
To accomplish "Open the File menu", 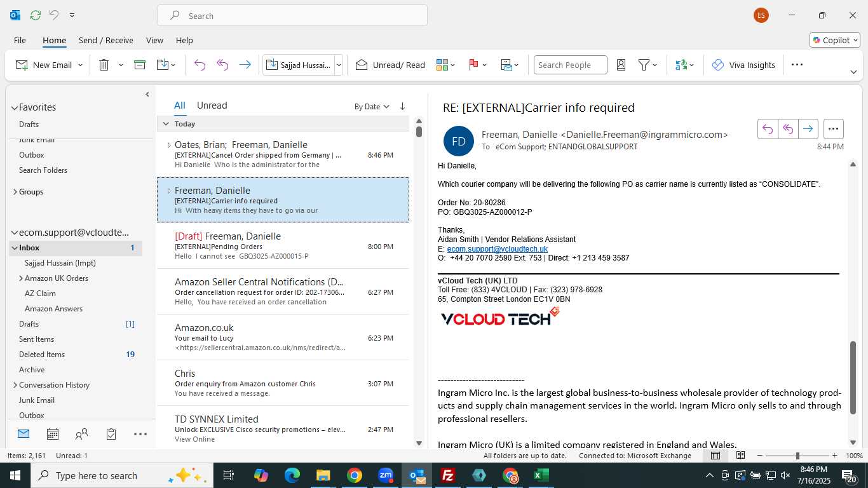I will click(20, 40).
